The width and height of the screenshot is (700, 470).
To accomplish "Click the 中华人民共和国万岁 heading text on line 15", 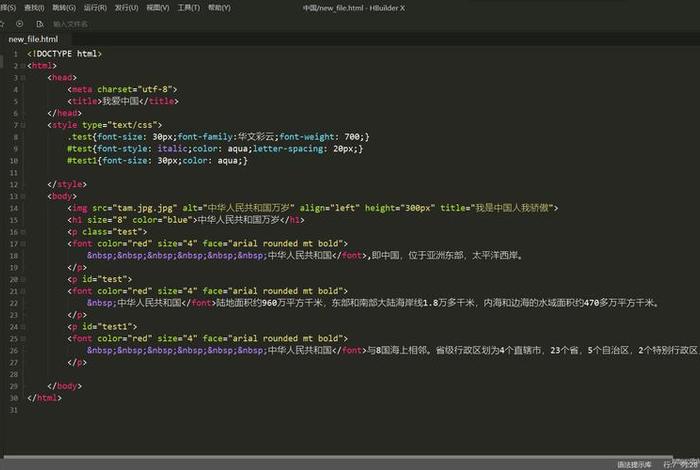I will pos(238,220).
